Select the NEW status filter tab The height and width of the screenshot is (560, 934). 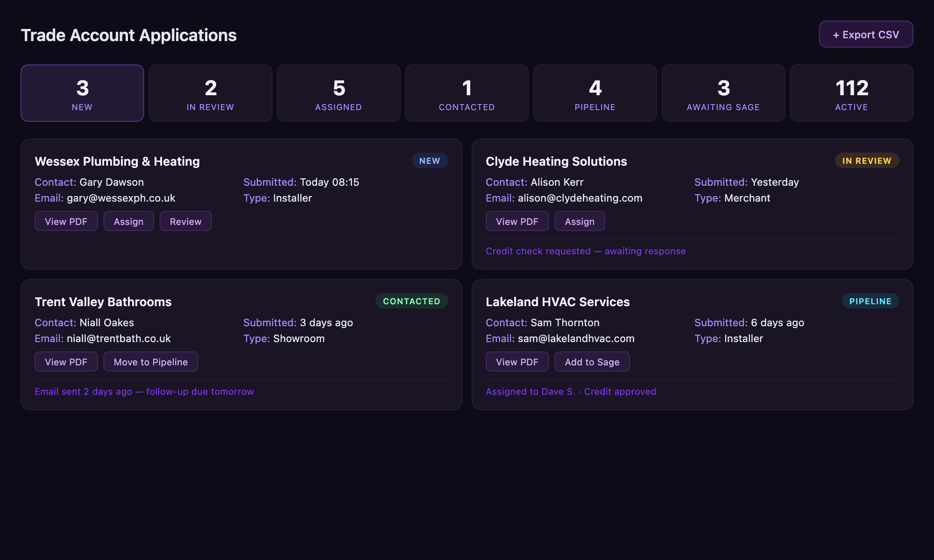(x=82, y=93)
